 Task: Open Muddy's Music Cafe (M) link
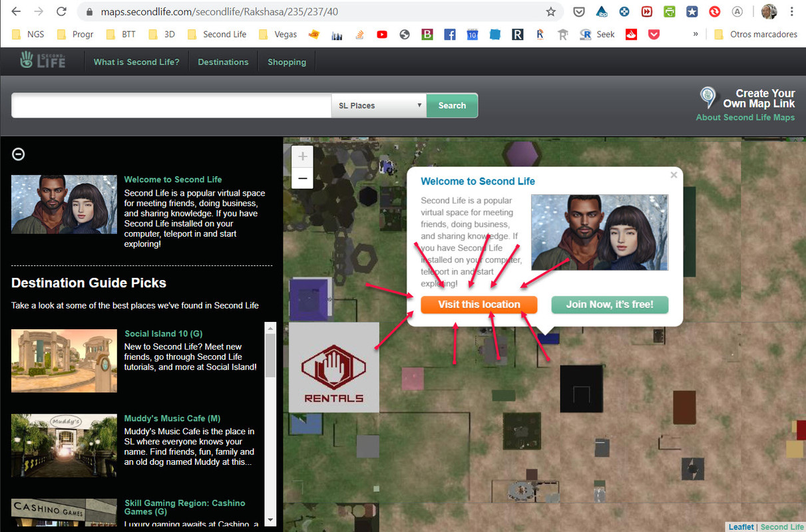pyautogui.click(x=172, y=418)
